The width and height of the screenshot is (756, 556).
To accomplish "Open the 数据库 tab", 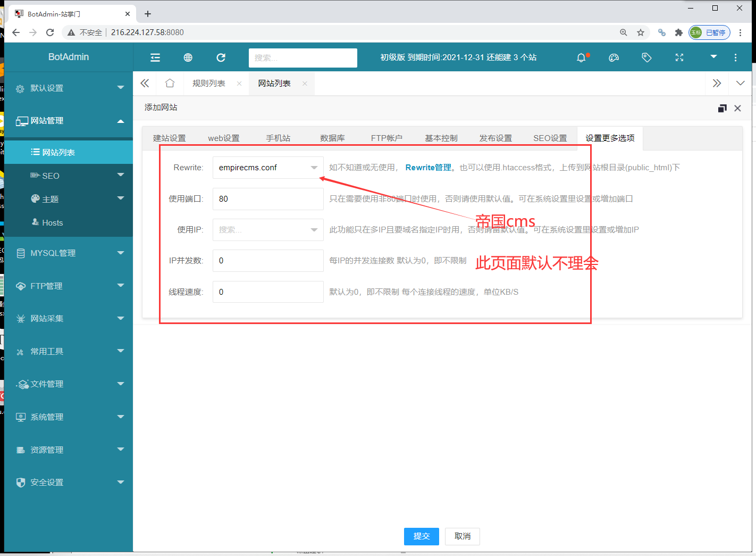I will 332,138.
